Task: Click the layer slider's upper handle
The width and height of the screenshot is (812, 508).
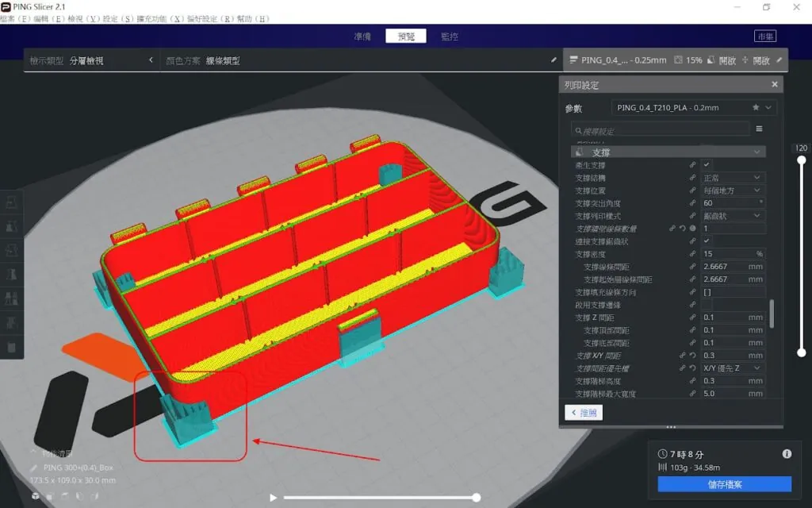Action: pyautogui.click(x=801, y=160)
